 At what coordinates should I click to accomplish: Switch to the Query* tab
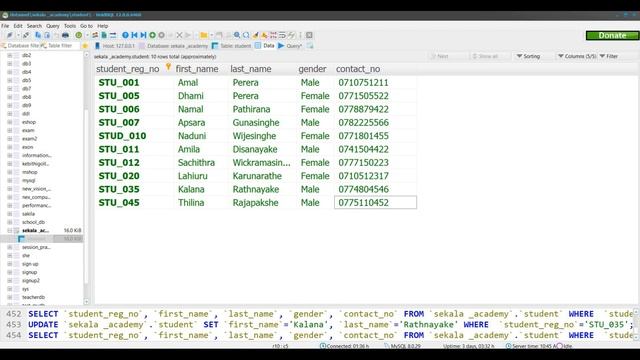pos(290,46)
